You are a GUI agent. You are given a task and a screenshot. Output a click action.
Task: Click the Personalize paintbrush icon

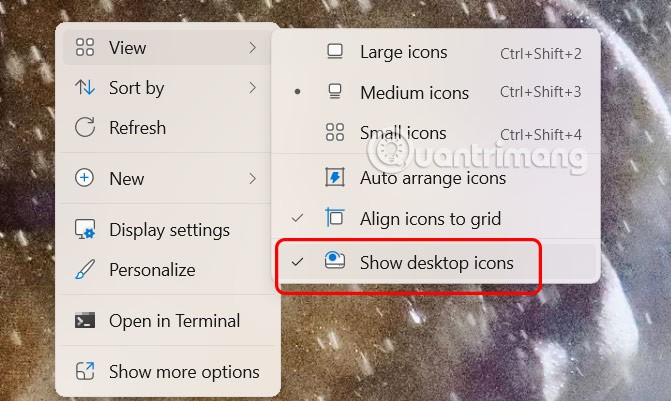point(85,270)
